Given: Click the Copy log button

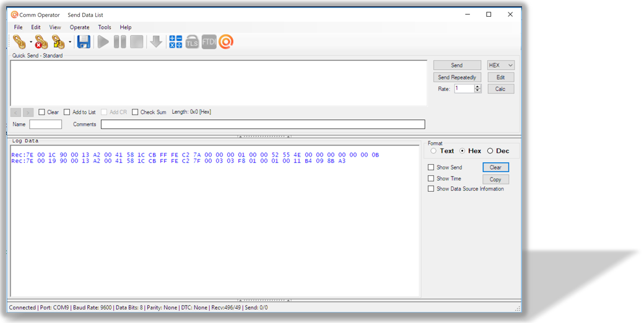Looking at the screenshot, I should point(496,179).
